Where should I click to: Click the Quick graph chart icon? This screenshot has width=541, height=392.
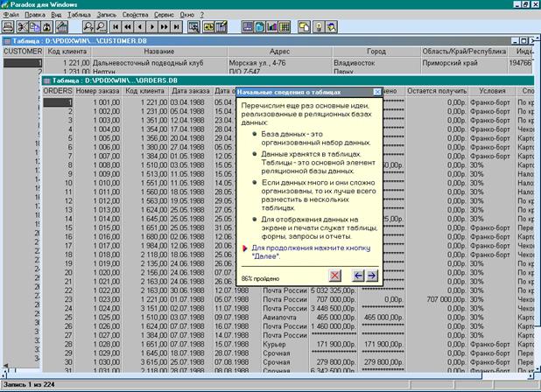pyautogui.click(x=272, y=26)
